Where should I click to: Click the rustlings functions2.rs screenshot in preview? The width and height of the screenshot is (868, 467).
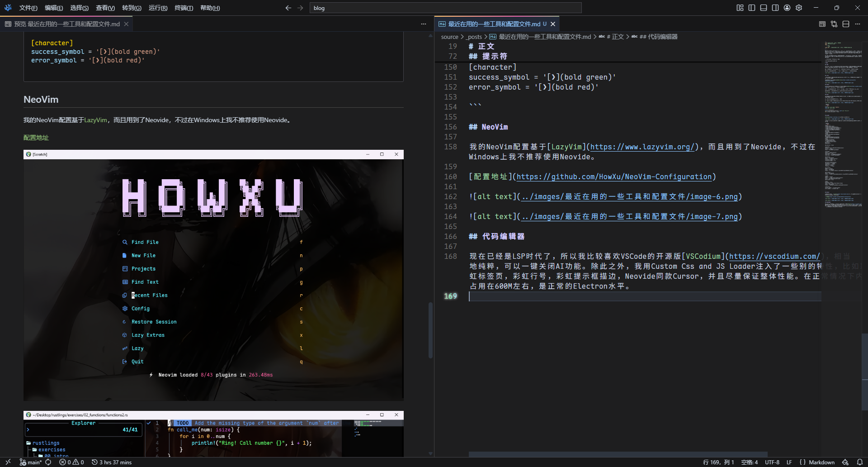(213, 434)
